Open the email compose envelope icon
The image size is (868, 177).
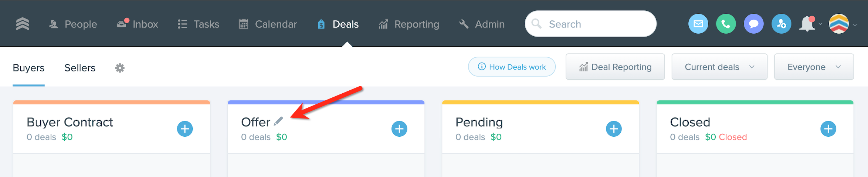[x=698, y=24]
